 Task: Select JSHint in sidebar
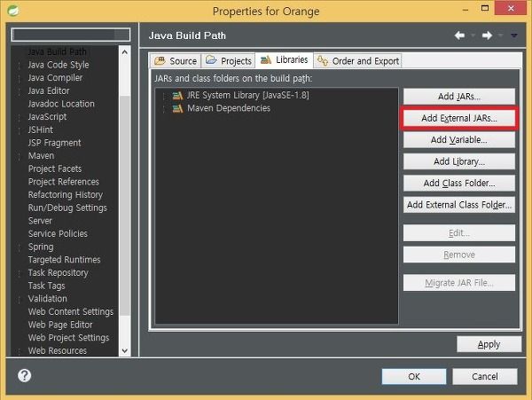[41, 130]
